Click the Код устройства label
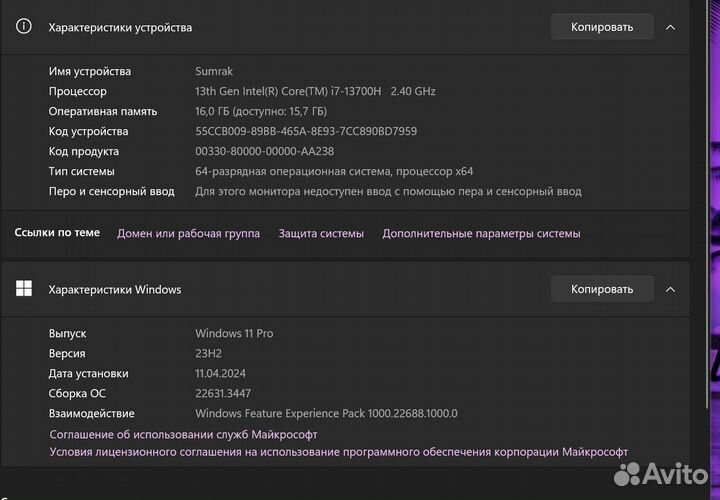Screen dimensions: 720x500 click(88, 131)
